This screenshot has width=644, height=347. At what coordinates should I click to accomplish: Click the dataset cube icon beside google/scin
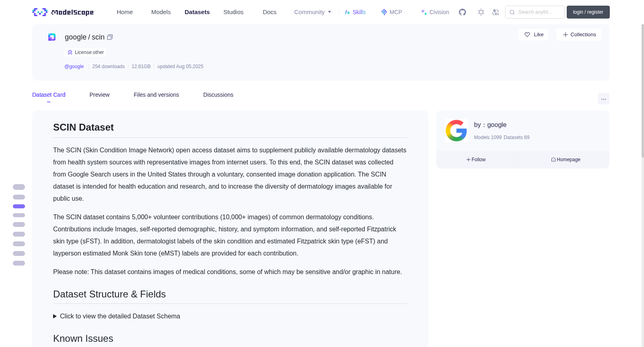click(52, 37)
